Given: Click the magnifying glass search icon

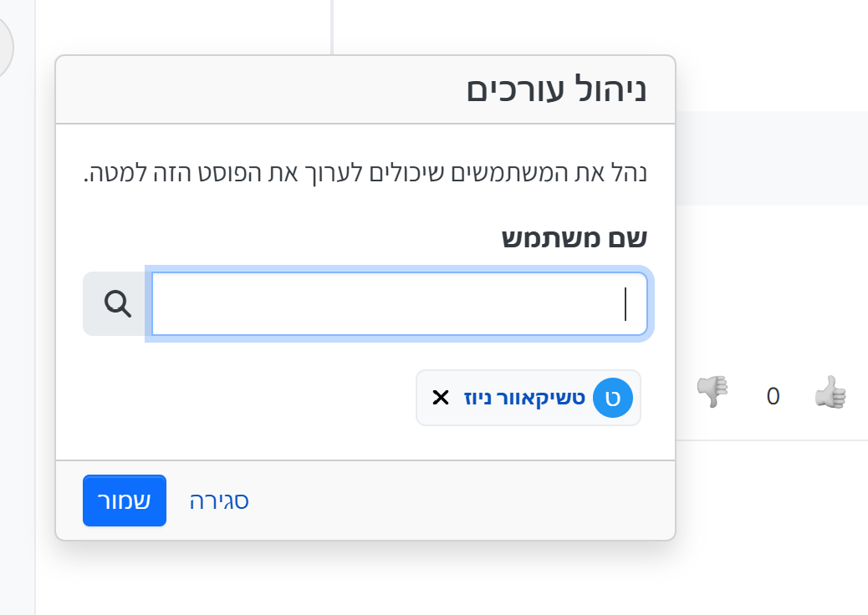Looking at the screenshot, I should (x=118, y=304).
